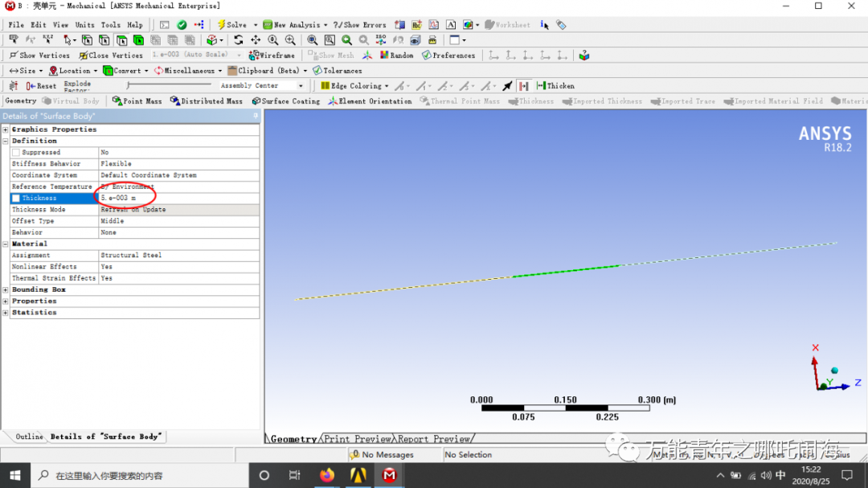Click the ISO view icon
Image resolution: width=868 pixels, height=488 pixels.
tap(381, 40)
